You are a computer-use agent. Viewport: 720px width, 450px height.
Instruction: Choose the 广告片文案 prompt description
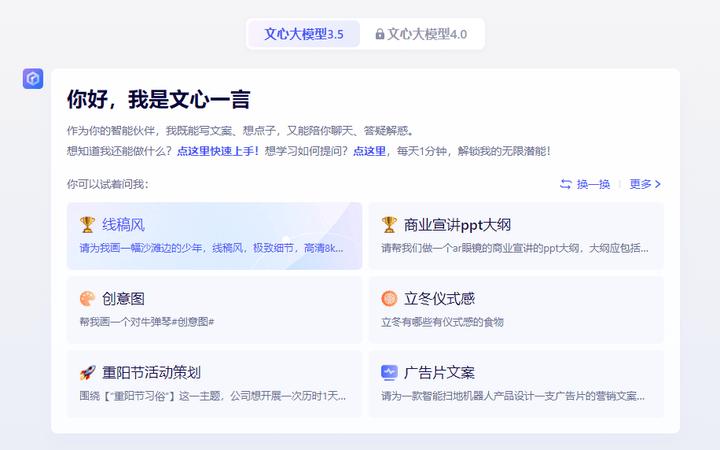coord(514,396)
